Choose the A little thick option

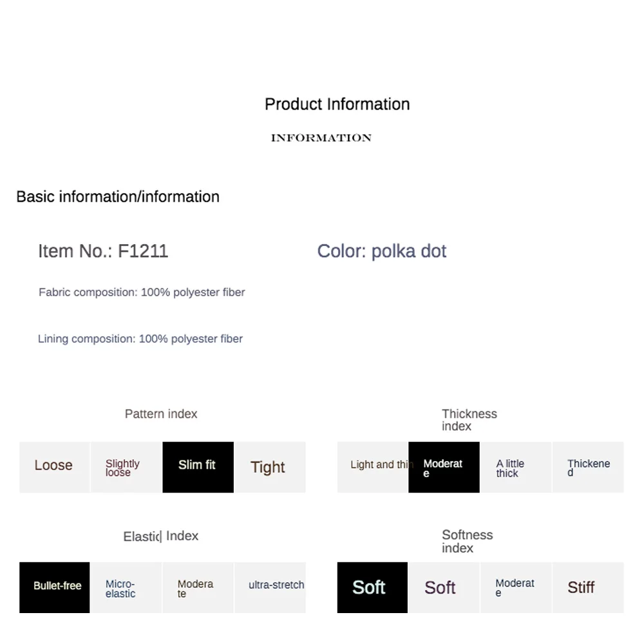pyautogui.click(x=516, y=467)
